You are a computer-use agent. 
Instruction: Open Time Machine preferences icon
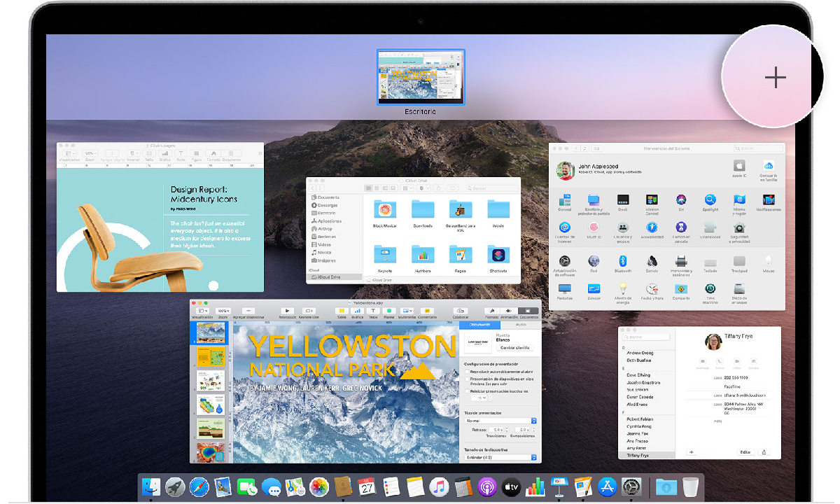click(710, 288)
